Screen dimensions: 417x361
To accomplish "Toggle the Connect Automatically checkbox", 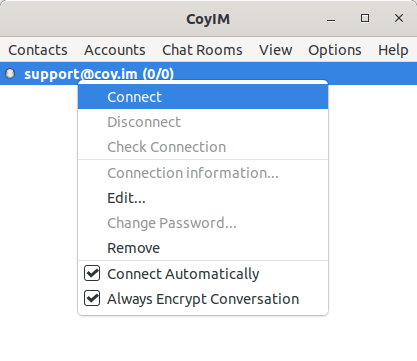I will [92, 273].
